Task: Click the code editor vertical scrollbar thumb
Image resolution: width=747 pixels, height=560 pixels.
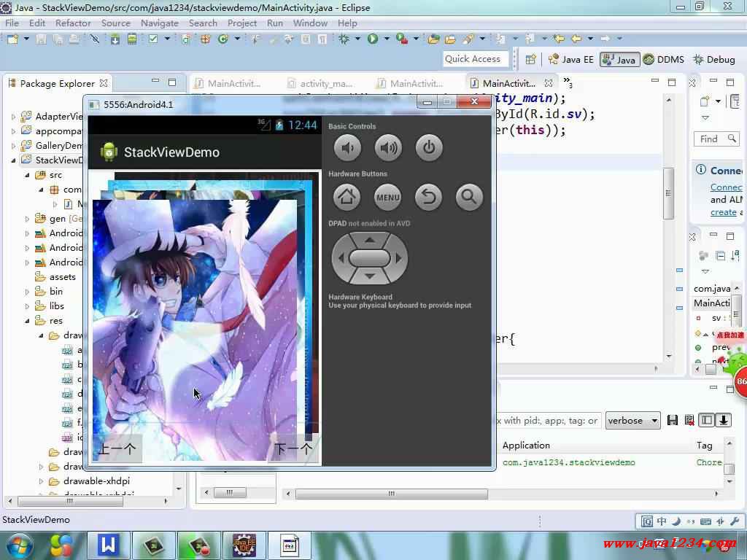Action: pos(668,192)
